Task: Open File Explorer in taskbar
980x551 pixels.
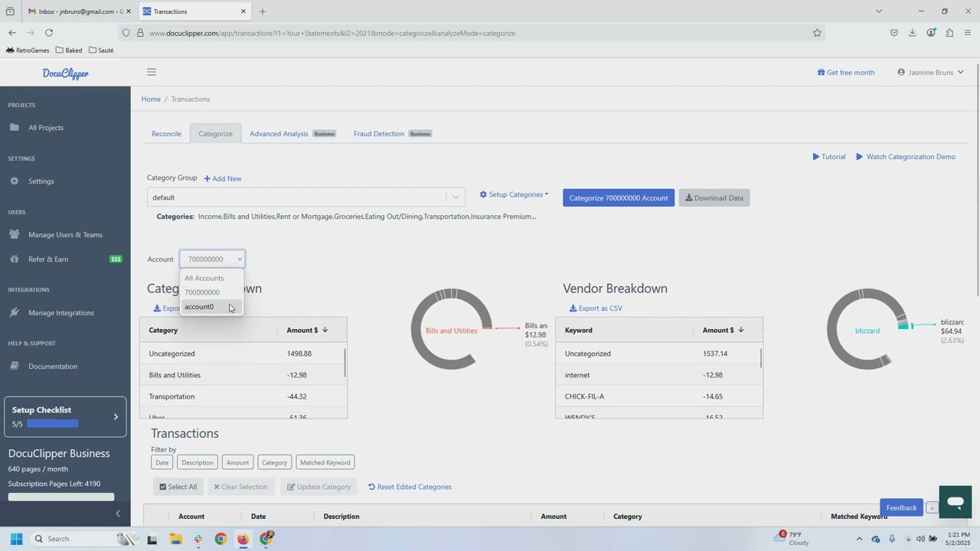Action: 175,539
